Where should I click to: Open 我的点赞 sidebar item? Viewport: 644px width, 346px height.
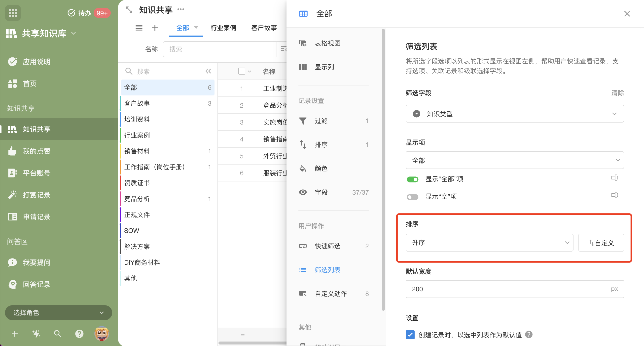point(59,151)
